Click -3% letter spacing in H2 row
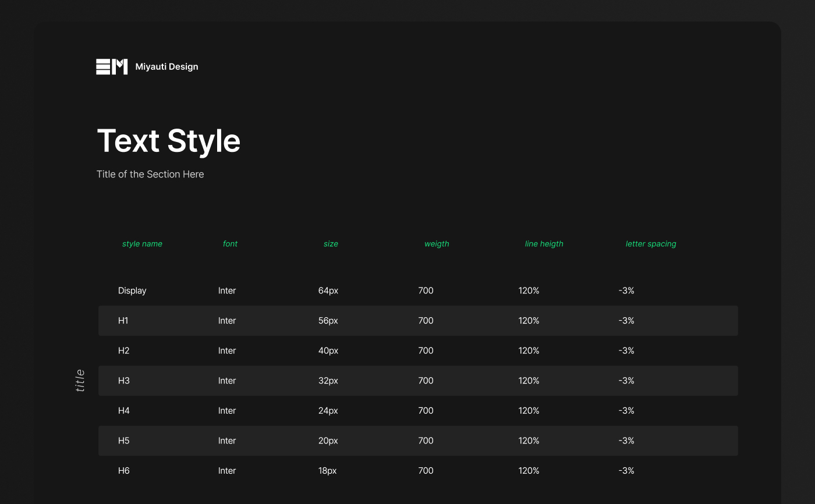This screenshot has height=504, width=815. point(626,351)
